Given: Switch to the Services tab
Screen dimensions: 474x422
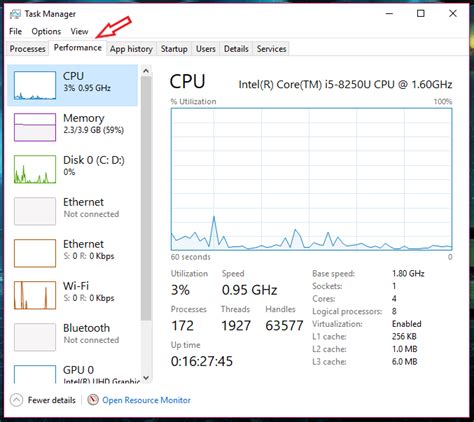Looking at the screenshot, I should [271, 49].
